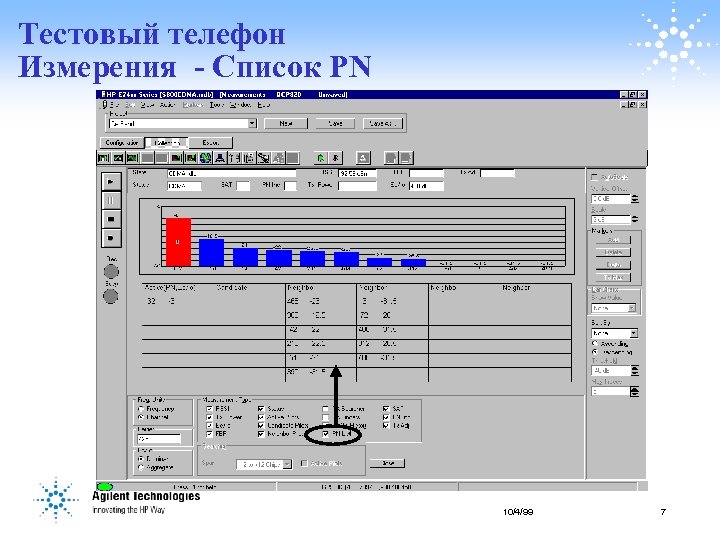Click the toolbar icon just left of the globe
The height and width of the screenshot is (540, 720).
tap(191, 158)
